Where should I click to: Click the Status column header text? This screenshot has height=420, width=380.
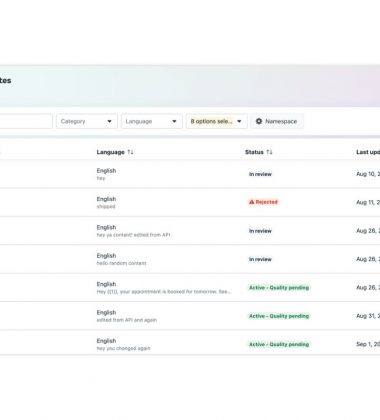point(254,152)
